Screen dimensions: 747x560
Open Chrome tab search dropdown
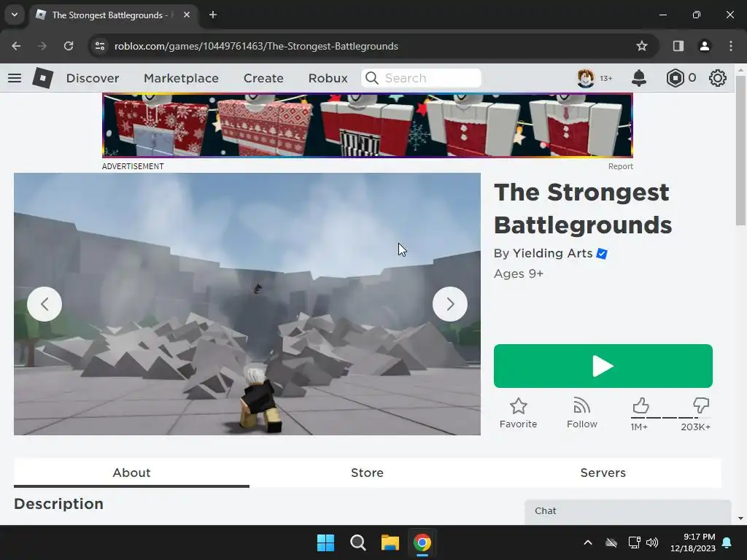pyautogui.click(x=15, y=15)
